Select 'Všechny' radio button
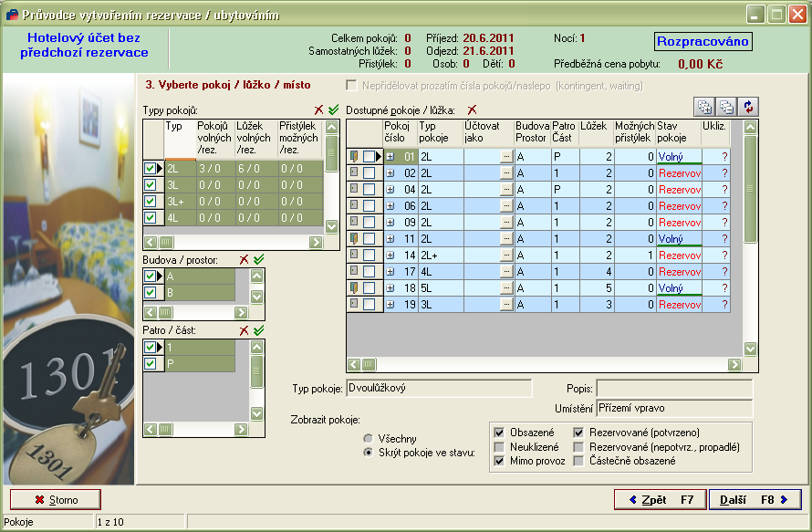 pyautogui.click(x=368, y=439)
